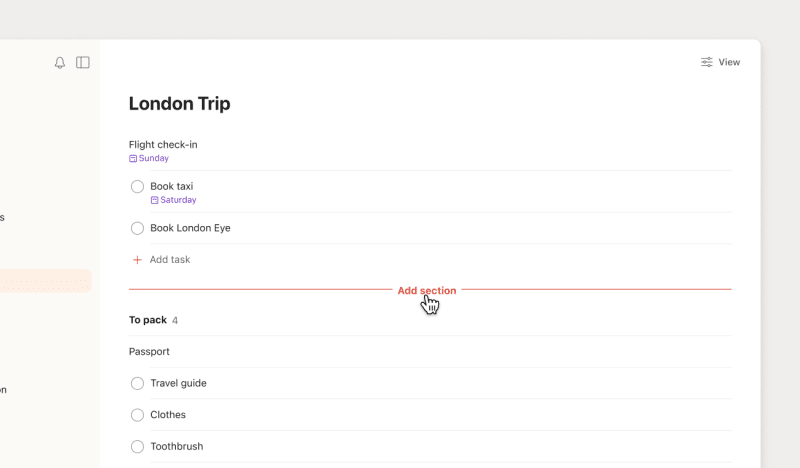Open the notifications bell

point(60,63)
